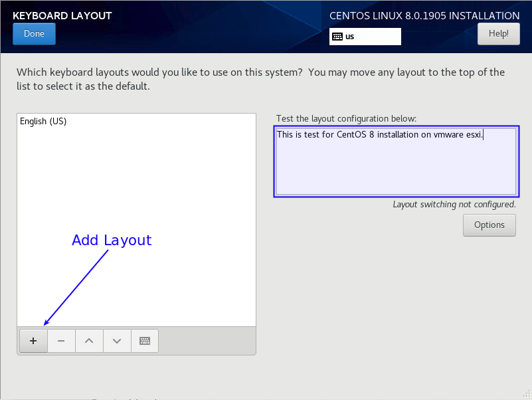The height and width of the screenshot is (400, 532).
Task: Move selected layout up in list
Action: 89,341
